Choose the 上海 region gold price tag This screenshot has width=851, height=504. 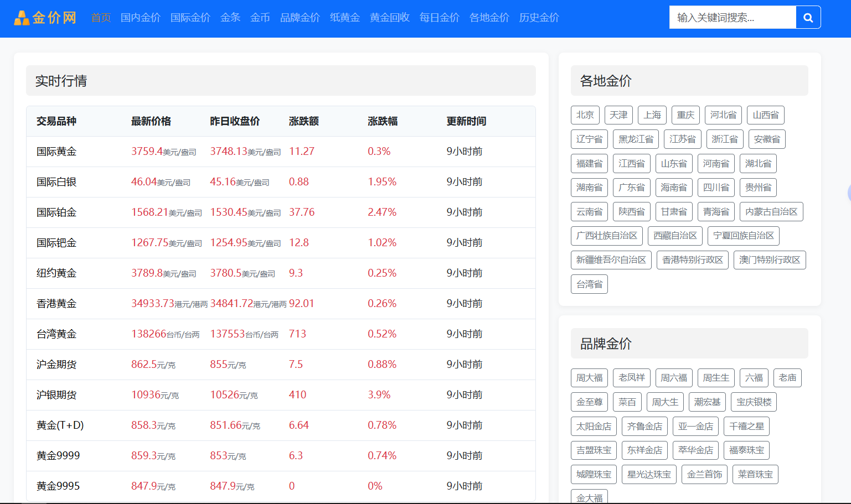pyautogui.click(x=652, y=115)
